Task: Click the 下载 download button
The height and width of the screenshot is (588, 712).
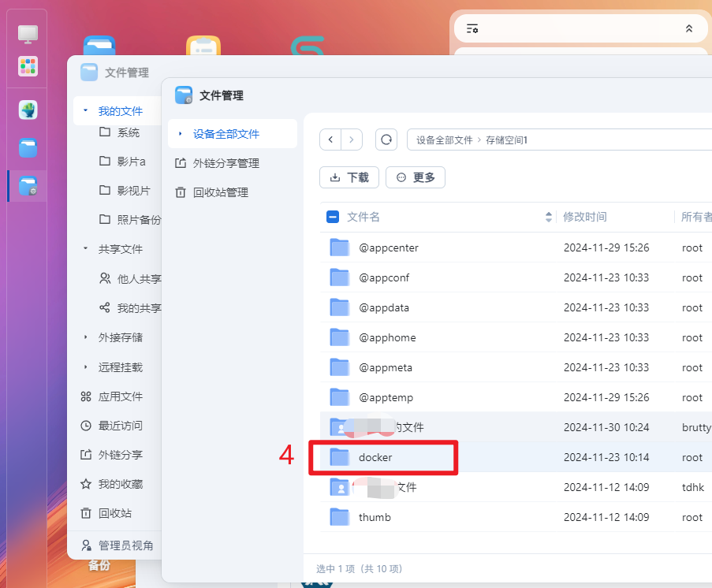Action: point(349,177)
